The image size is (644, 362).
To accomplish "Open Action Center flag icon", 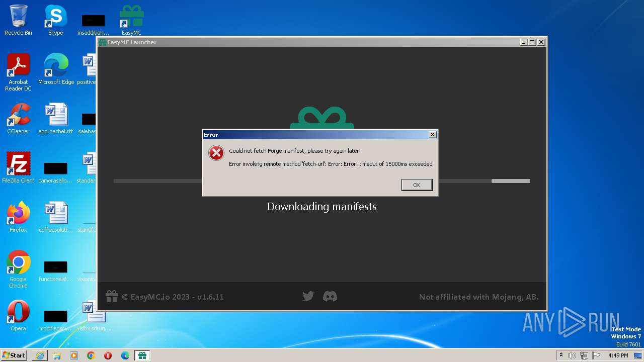I will (x=596, y=355).
